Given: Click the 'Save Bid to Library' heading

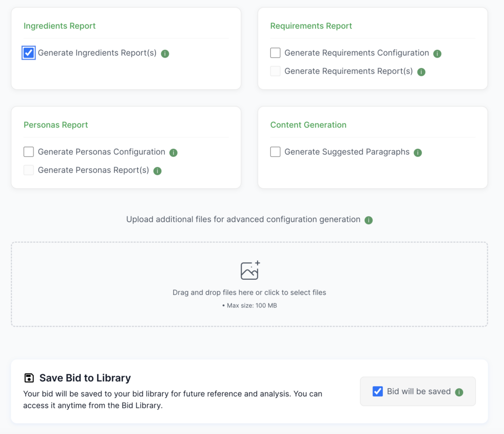Looking at the screenshot, I should coord(85,378).
